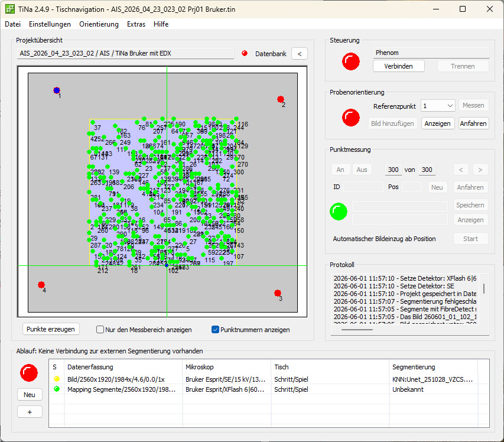This screenshot has width=504, height=442.
Task: Uncheck Punktnummern anzeigen checkbox
Action: (215, 330)
